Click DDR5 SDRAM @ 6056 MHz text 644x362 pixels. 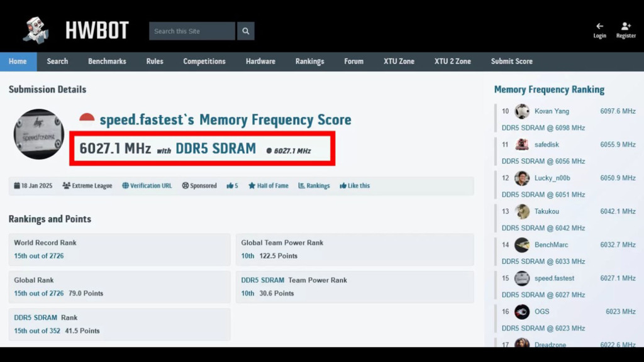coord(543,162)
